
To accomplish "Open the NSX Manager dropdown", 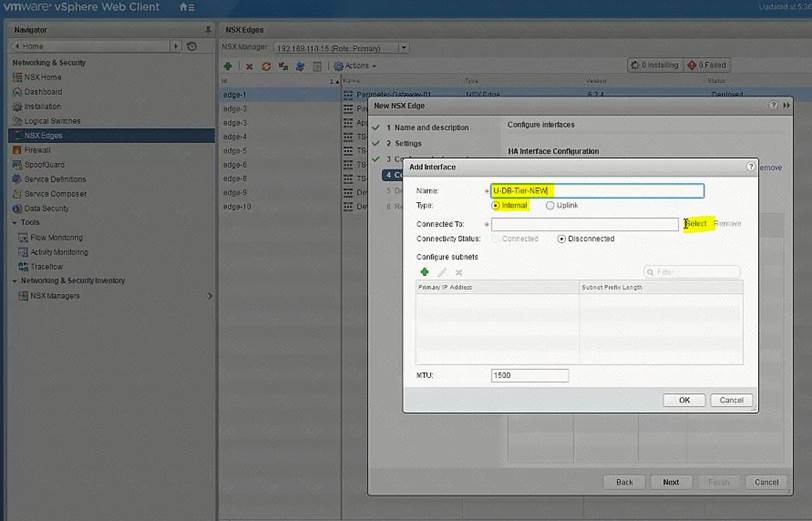I will [403, 48].
